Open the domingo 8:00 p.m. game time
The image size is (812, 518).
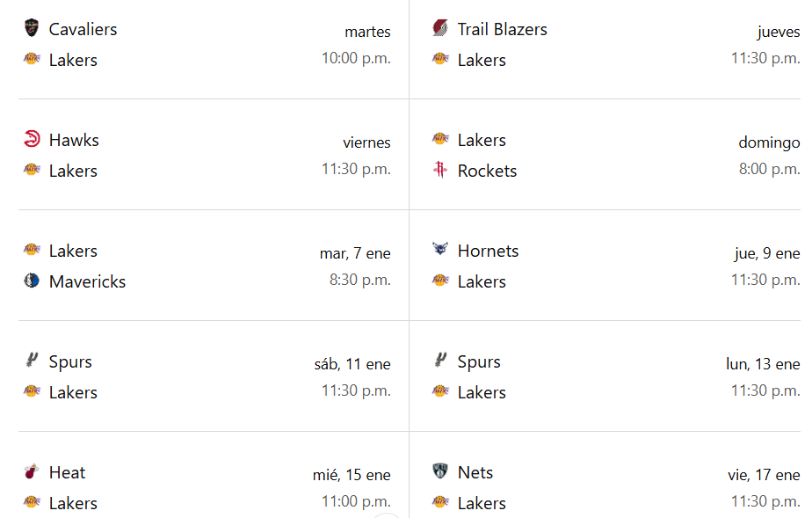pos(770,169)
